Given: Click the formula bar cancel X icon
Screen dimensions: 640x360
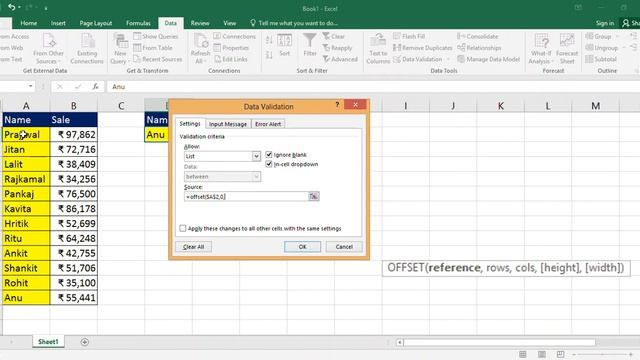Looking at the screenshot, I should pyautogui.click(x=60, y=87).
